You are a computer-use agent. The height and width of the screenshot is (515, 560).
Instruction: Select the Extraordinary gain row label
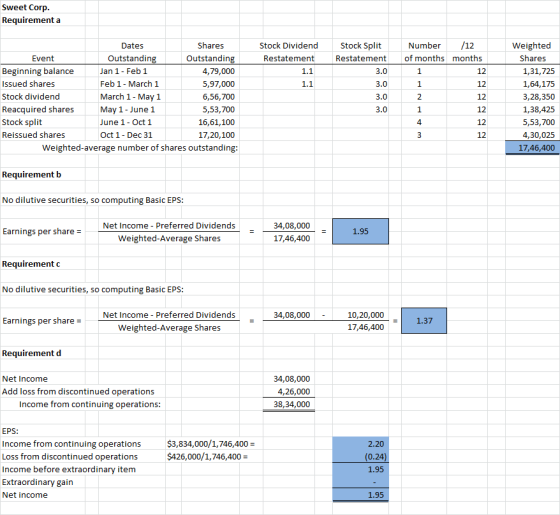[x=38, y=482]
